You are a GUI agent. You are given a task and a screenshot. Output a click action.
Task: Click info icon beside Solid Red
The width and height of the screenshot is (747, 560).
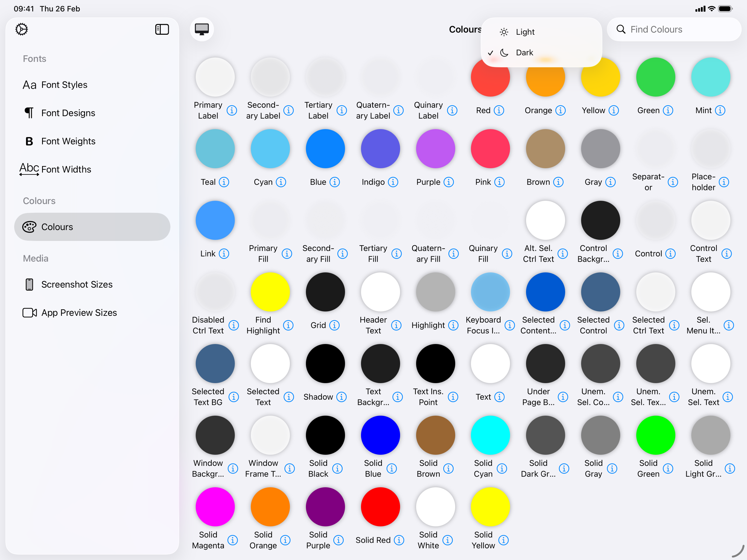[x=399, y=540]
